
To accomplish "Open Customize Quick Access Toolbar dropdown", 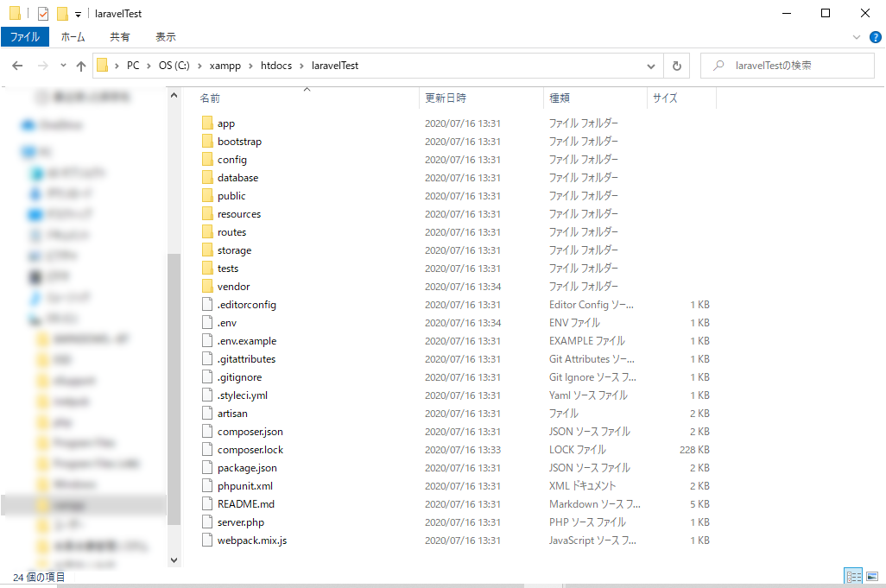I will pos(78,14).
